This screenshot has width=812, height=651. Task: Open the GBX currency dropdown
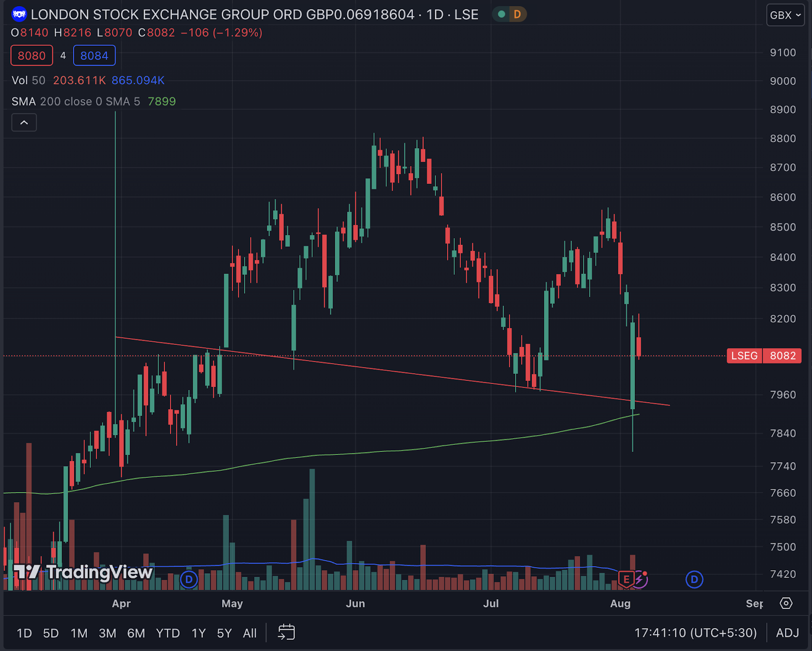coord(785,15)
